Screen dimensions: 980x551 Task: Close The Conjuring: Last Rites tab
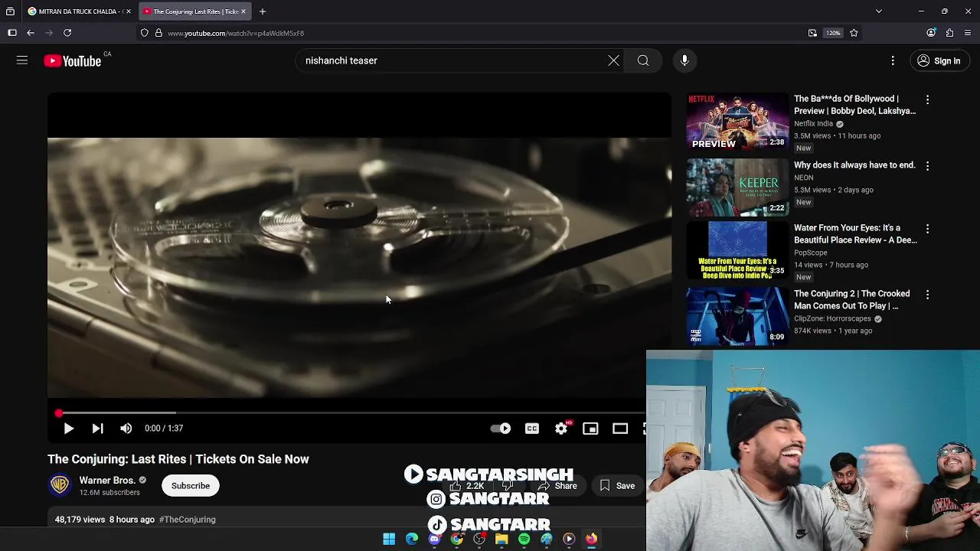click(x=243, y=11)
